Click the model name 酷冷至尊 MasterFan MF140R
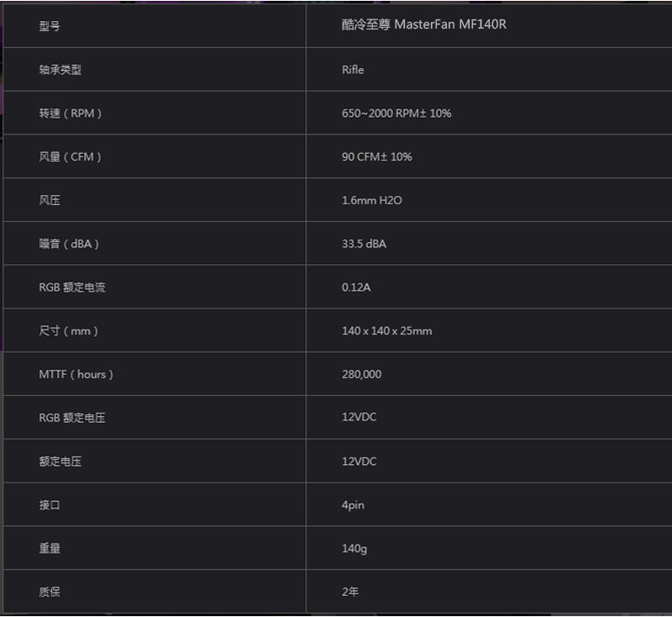 (x=423, y=24)
